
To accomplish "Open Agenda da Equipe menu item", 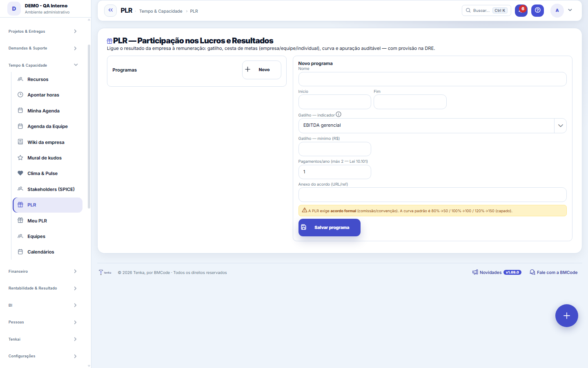I will tap(48, 126).
